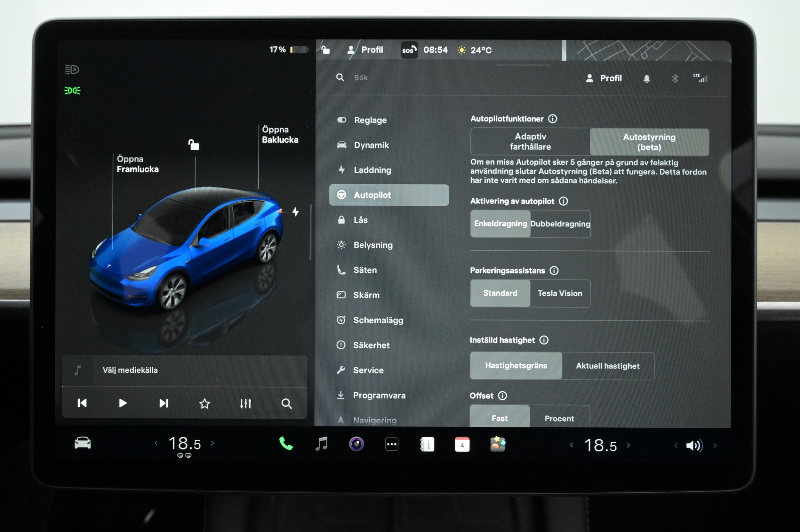The width and height of the screenshot is (800, 532).
Task: Show info for Offset setting
Action: 502,396
